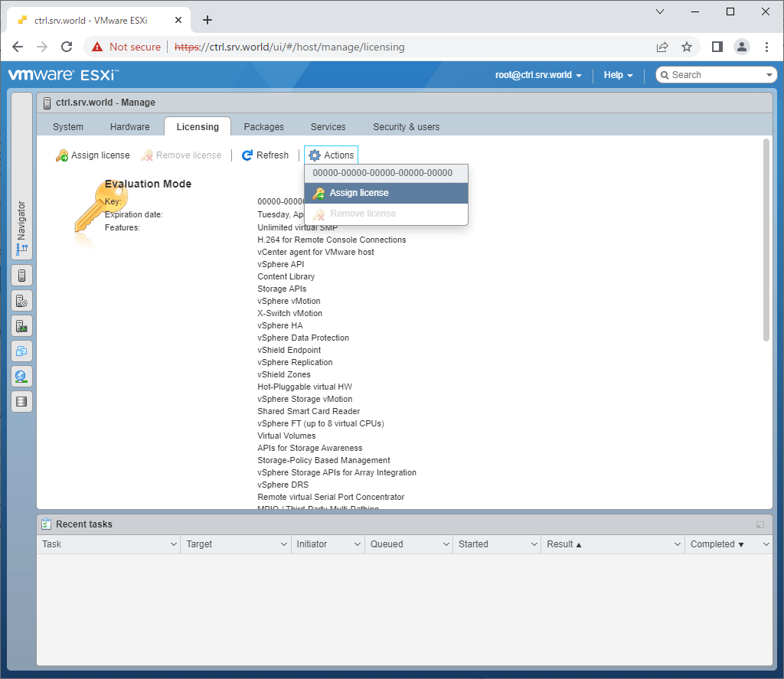
Task: Click the Remove license toolbar button
Action: point(181,155)
